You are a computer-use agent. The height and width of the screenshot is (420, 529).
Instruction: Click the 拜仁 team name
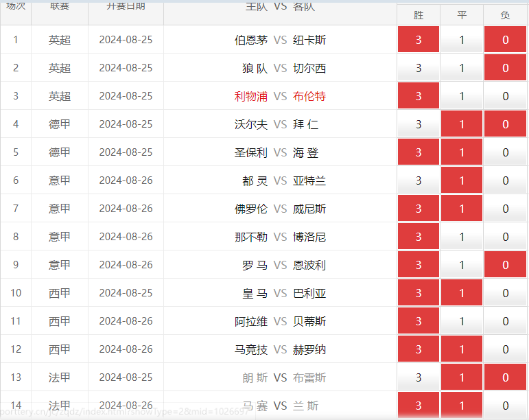point(305,124)
